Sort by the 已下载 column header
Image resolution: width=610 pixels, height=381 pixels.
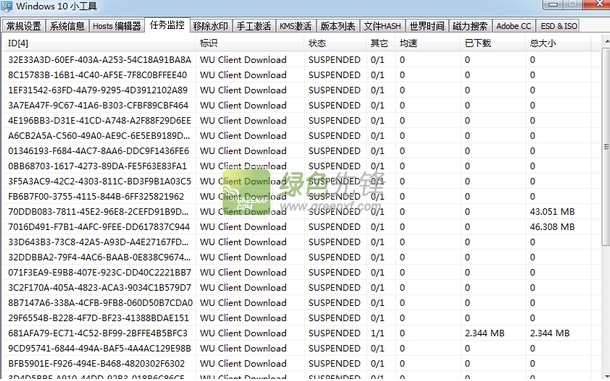pos(493,43)
